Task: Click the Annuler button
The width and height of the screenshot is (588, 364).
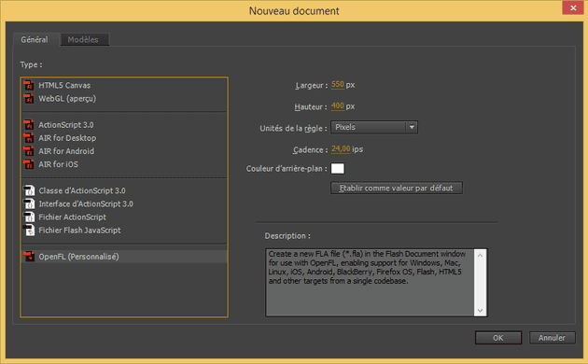Action: tap(552, 338)
